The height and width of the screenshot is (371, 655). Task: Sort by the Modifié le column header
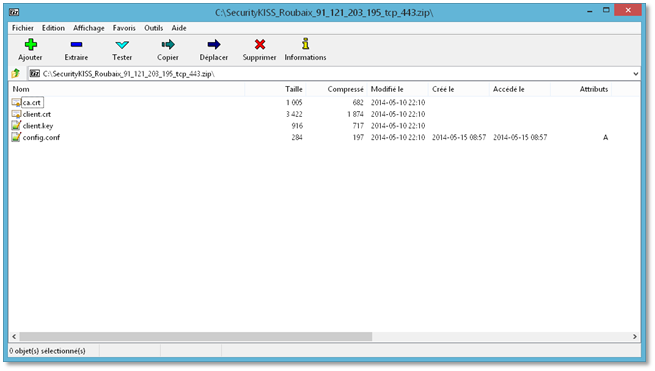tap(398, 89)
